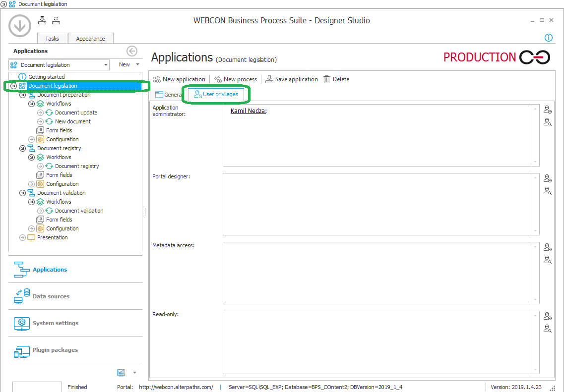
Task: Search user for Portal designer field
Action: point(547,191)
